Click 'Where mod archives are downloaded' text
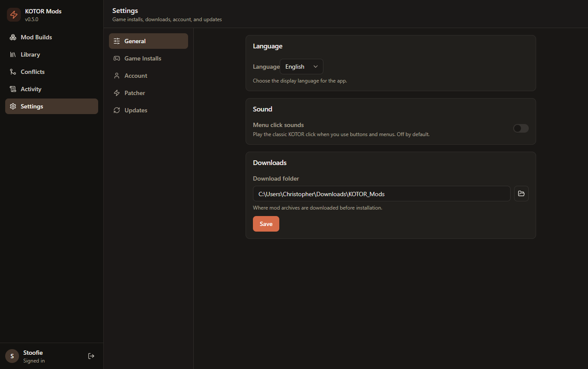The height and width of the screenshot is (369, 588). [x=317, y=208]
